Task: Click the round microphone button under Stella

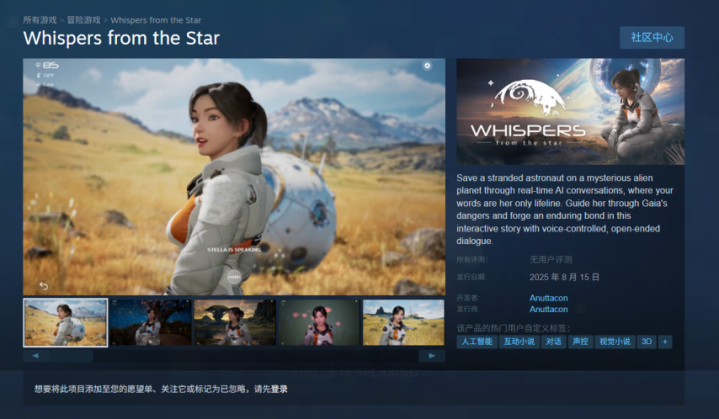Action: pos(234,277)
